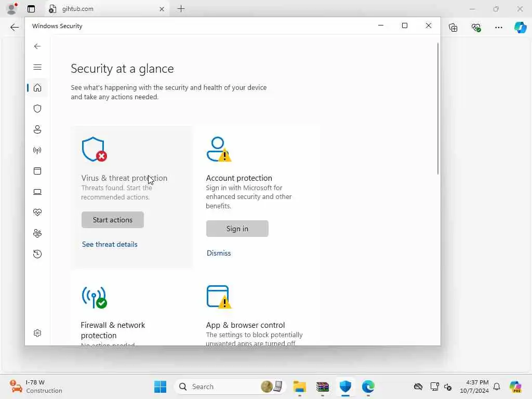532x399 pixels.
Task: Open the hamburger navigation menu
Action: [37, 67]
